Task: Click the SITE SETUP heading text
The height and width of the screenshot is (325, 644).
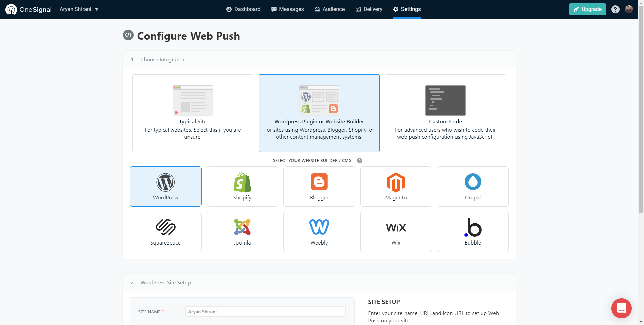Action: (384, 302)
